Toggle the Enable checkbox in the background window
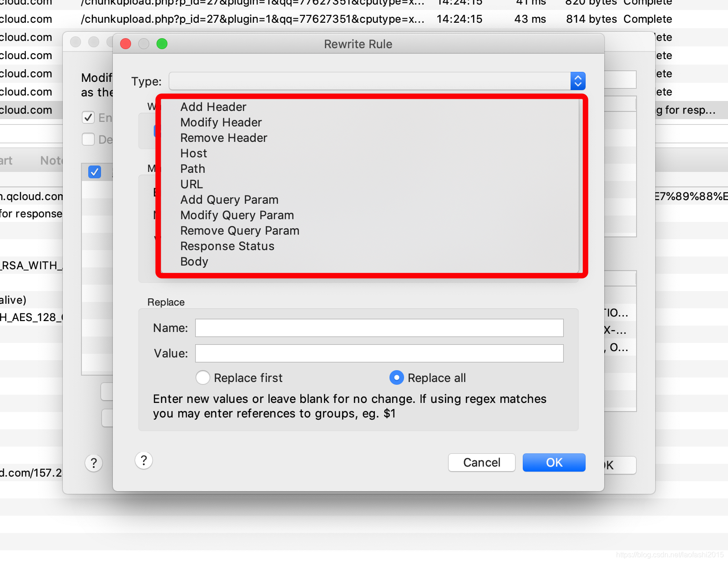Image resolution: width=728 pixels, height=563 pixels. (88, 117)
